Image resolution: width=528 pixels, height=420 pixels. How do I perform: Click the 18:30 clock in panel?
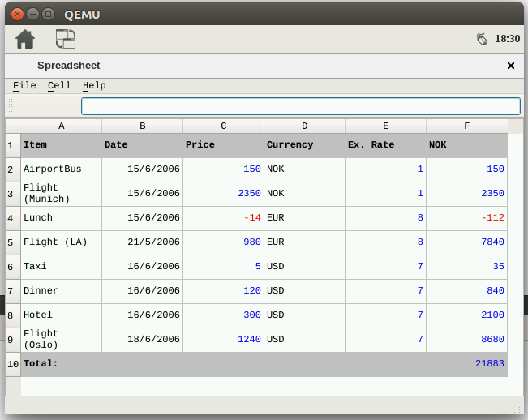507,38
